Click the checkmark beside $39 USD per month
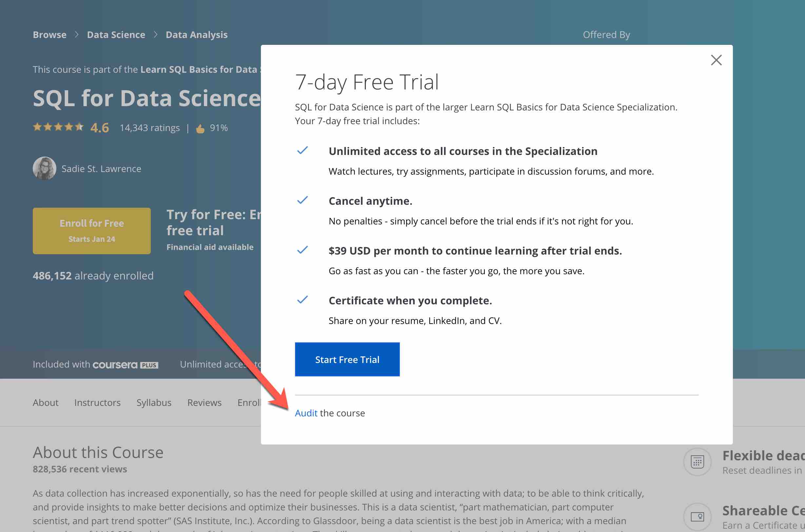Image resolution: width=805 pixels, height=532 pixels. click(303, 250)
